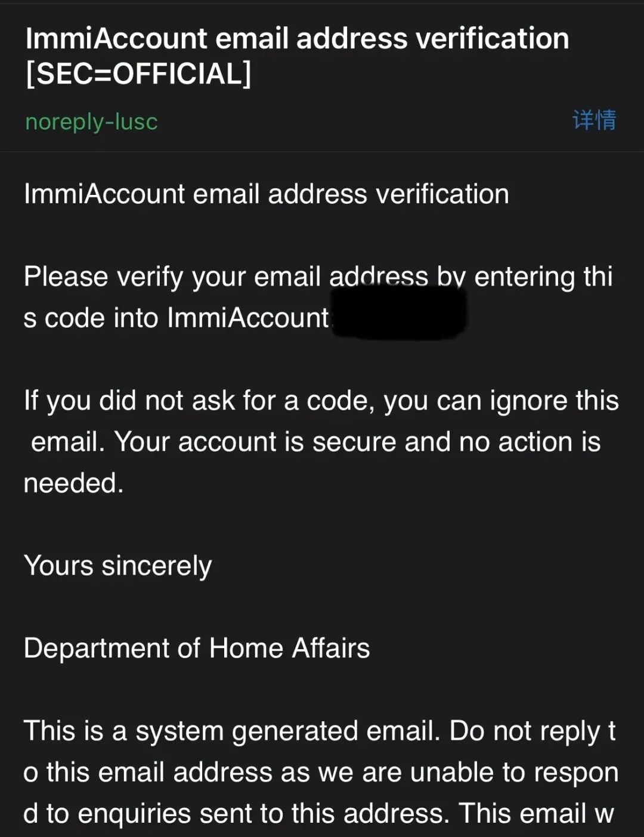
Task: Tap the blacked-out verification code
Action: pos(398,310)
